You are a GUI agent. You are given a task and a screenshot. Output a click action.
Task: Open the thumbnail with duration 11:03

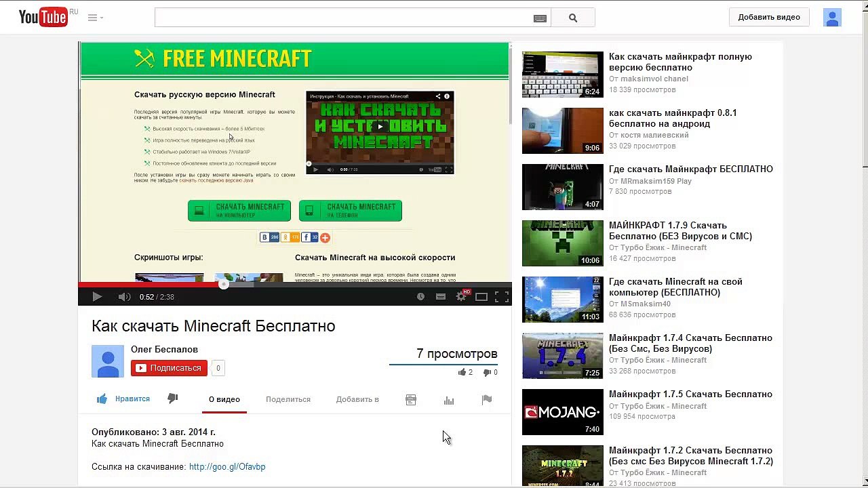tap(562, 300)
